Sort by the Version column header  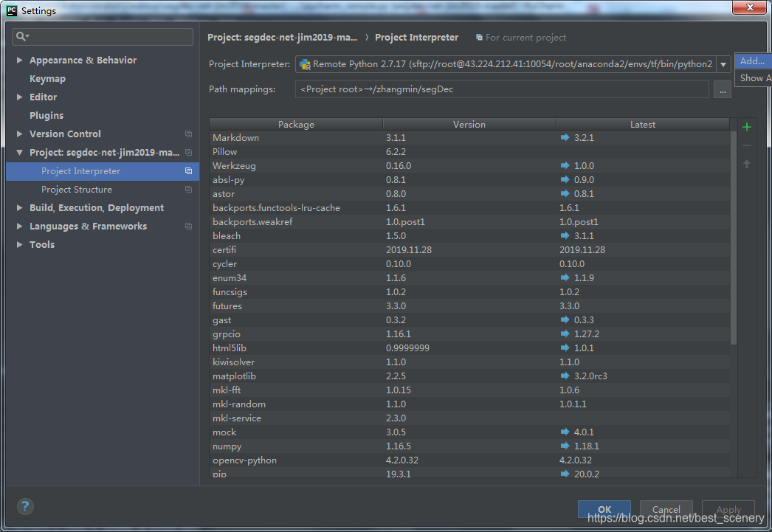tap(469, 125)
